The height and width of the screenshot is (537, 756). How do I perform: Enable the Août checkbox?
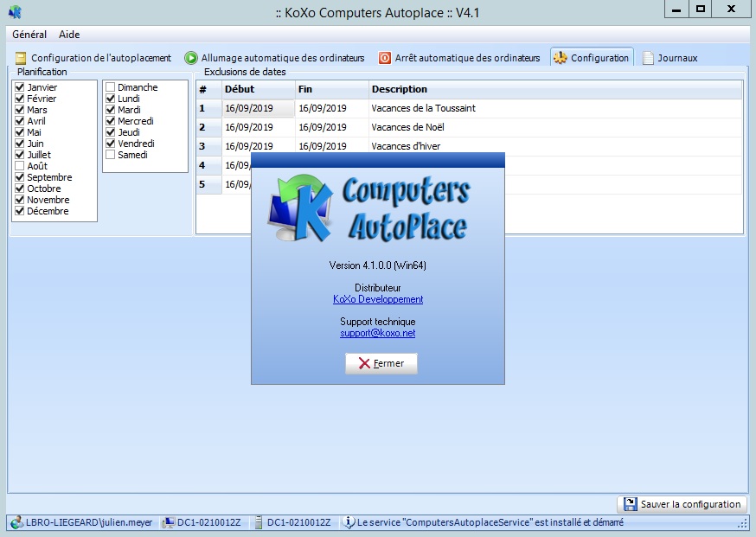pos(20,166)
